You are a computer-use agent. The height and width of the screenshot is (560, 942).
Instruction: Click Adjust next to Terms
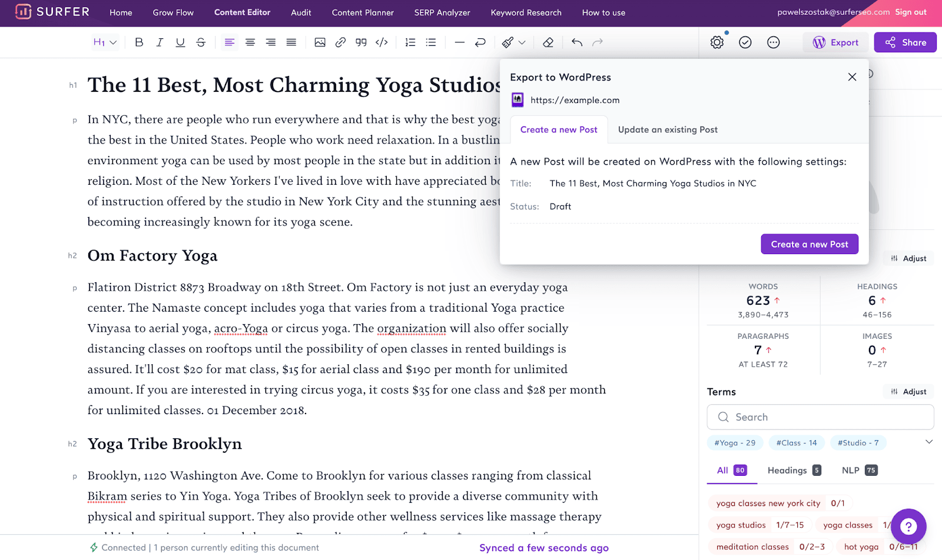pos(908,392)
